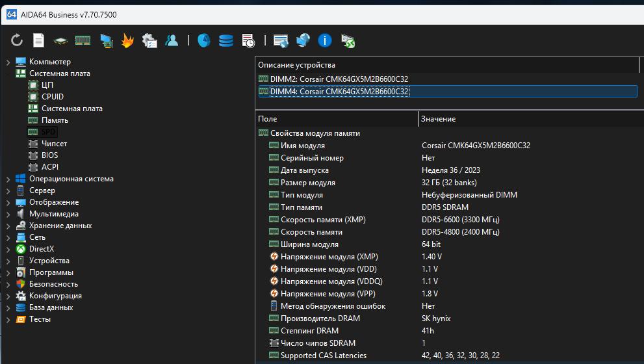The height and width of the screenshot is (364, 644).
Task: Click the value 32 ГБ (32 banks)
Action: (x=449, y=183)
